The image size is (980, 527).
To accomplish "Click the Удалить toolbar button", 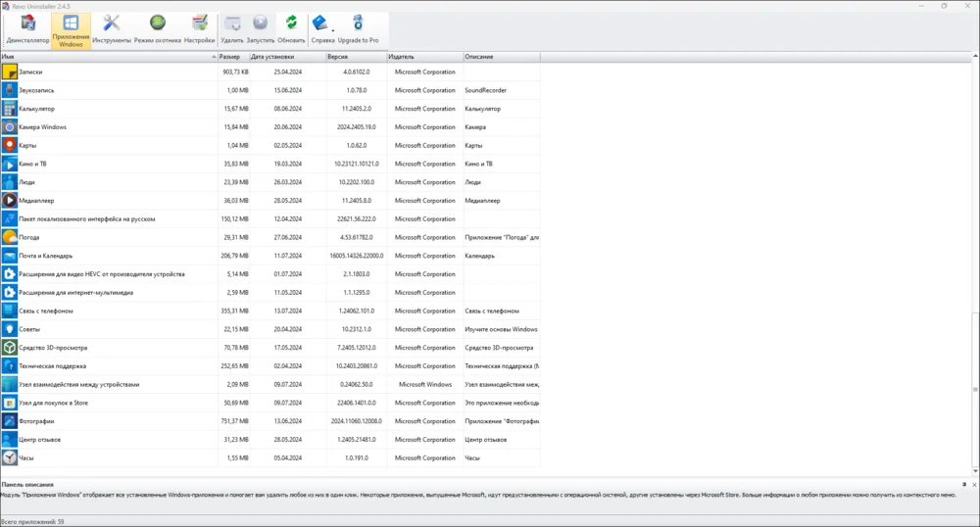I will [x=232, y=29].
